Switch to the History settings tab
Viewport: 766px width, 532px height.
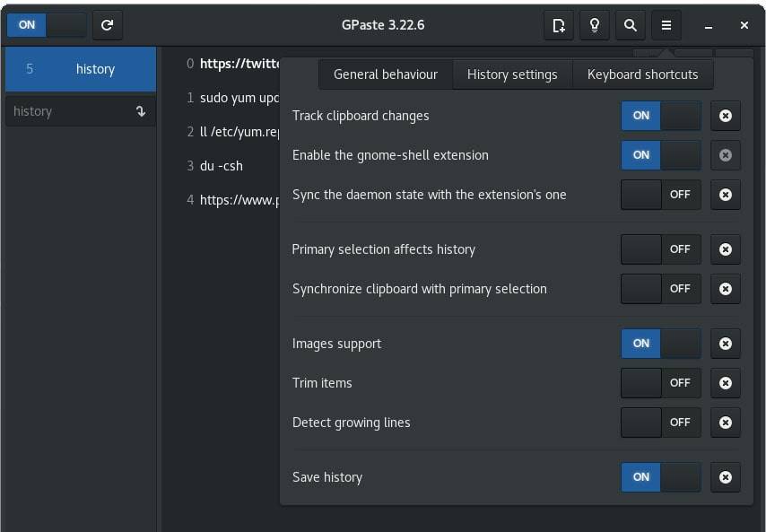click(x=512, y=74)
